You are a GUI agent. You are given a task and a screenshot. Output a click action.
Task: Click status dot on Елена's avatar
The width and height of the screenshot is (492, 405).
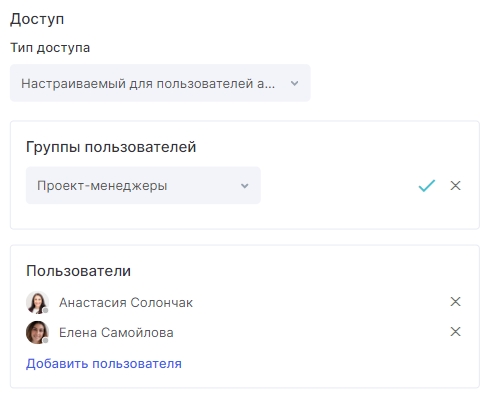click(46, 341)
